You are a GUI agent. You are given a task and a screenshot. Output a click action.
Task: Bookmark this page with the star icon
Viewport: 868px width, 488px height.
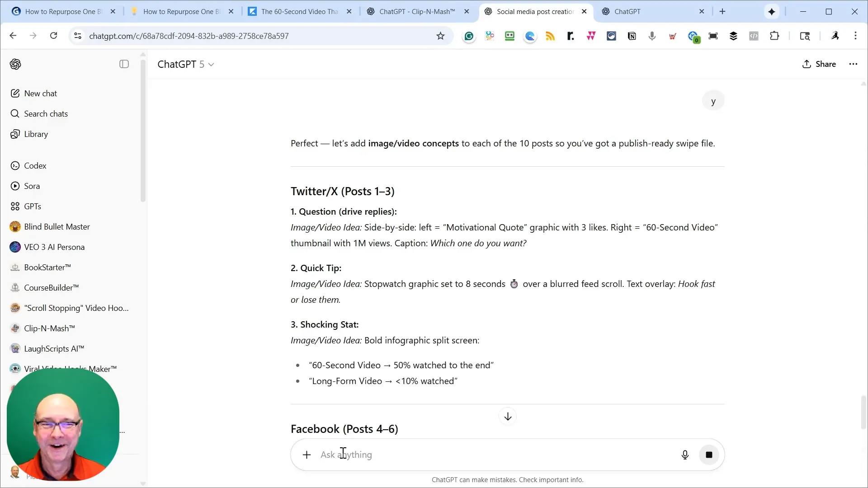440,36
